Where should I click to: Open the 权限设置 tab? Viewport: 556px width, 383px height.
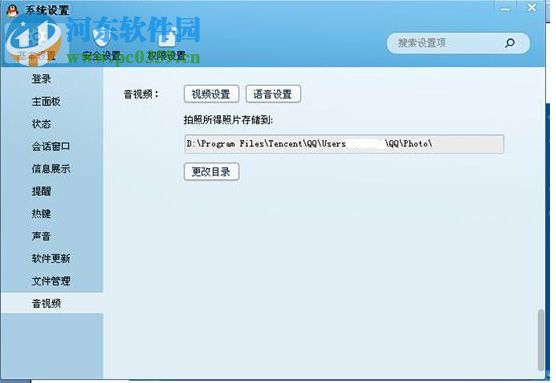[167, 44]
